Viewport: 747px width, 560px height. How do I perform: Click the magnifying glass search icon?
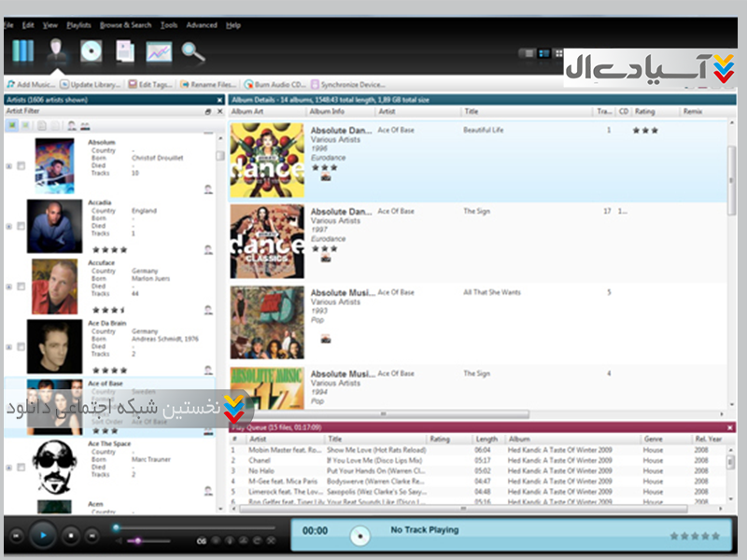click(x=193, y=51)
